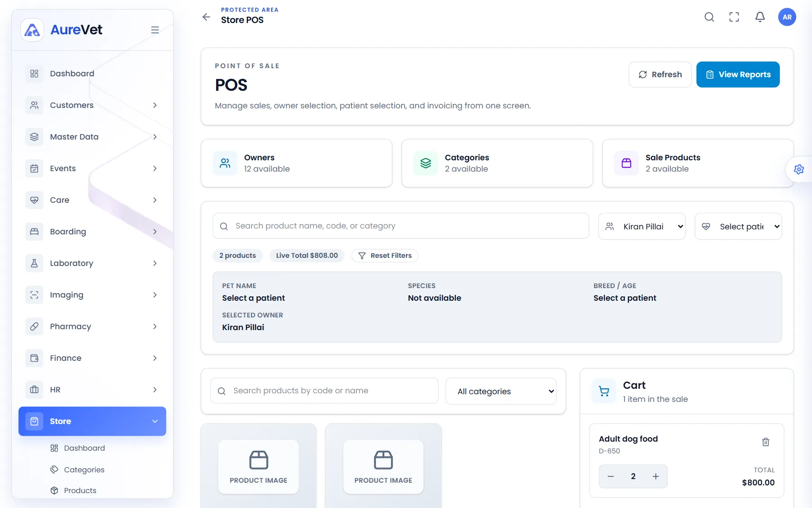The image size is (812, 508).
Task: Click the Live Total $808.00 chip
Action: 307,256
